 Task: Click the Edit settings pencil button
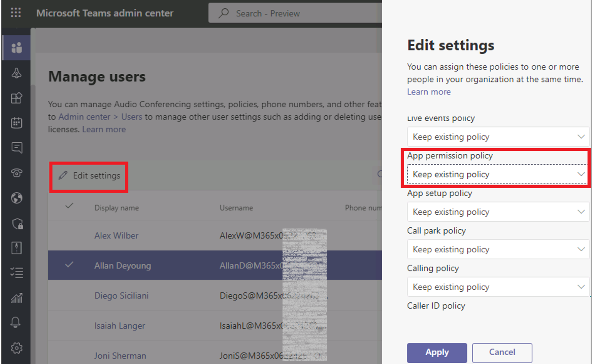pyautogui.click(x=89, y=175)
